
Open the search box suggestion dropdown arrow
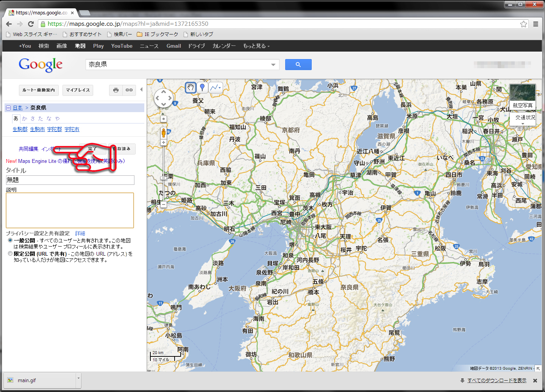(273, 65)
